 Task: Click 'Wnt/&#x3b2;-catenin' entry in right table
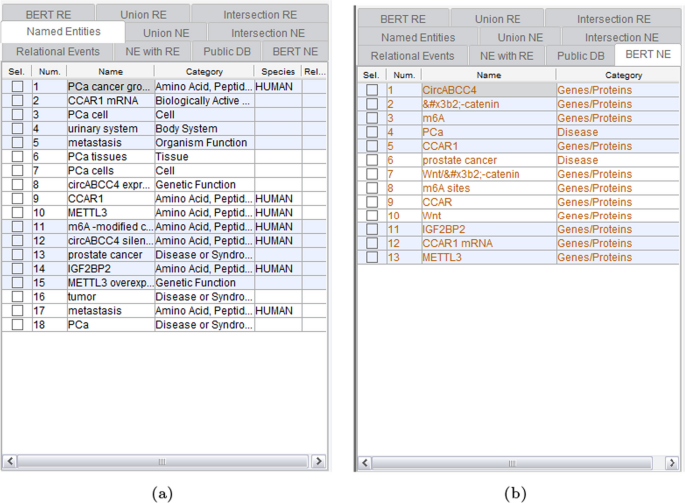click(x=471, y=174)
